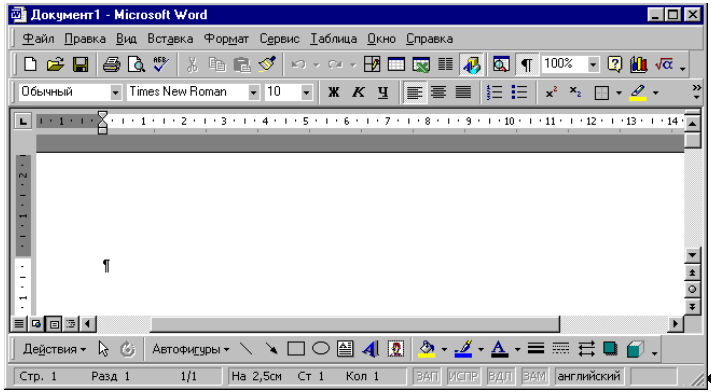Open Document Map magnifier icon
Screen dimensions: 711x392
coord(501,64)
